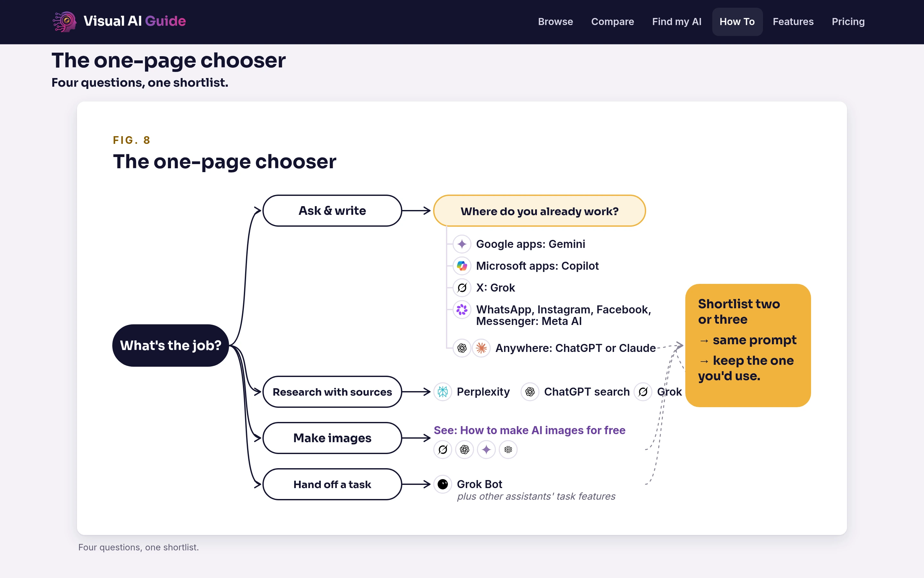Click the black Grok Bot face icon

point(442,484)
